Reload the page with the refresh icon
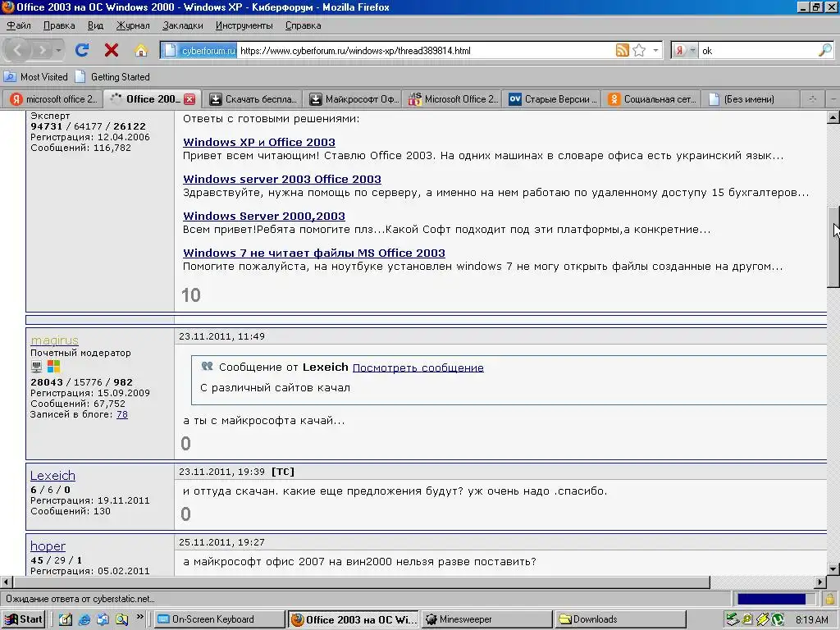Screen dimensions: 840x630 [81, 50]
